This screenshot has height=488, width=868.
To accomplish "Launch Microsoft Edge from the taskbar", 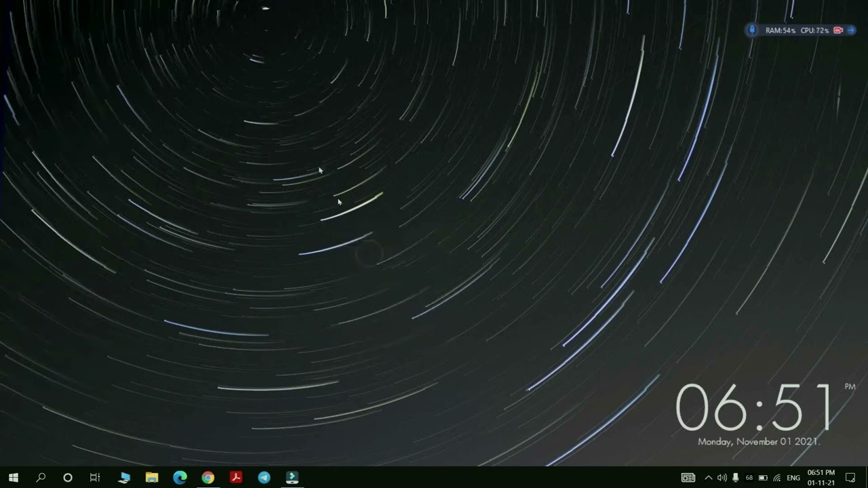I will point(180,478).
